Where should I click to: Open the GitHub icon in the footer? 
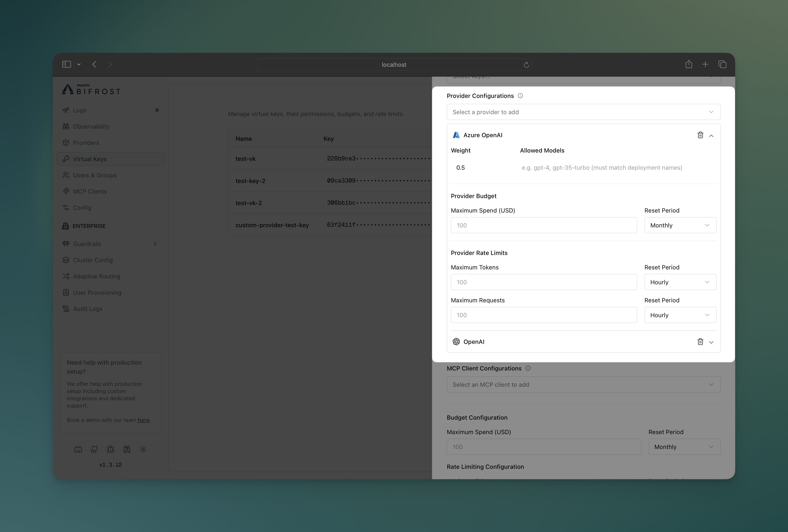[94, 449]
